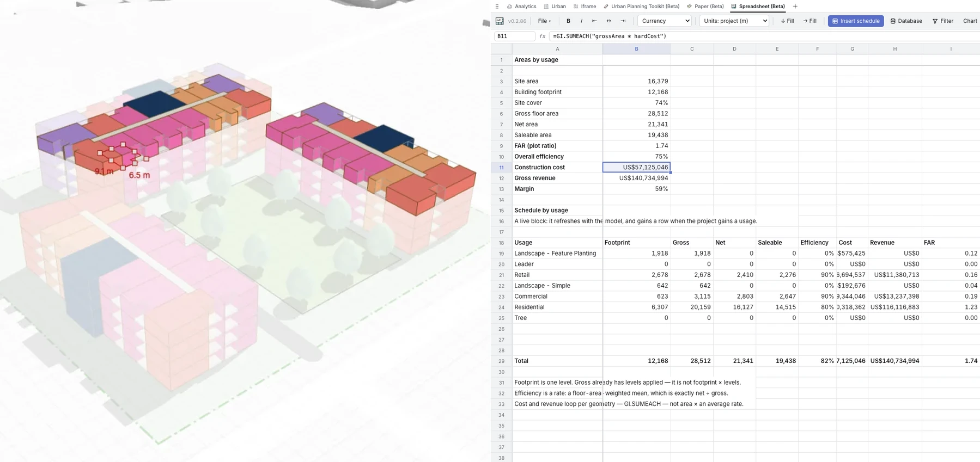Align cell content to the left
This screenshot has height=462, width=980.
tap(594, 21)
